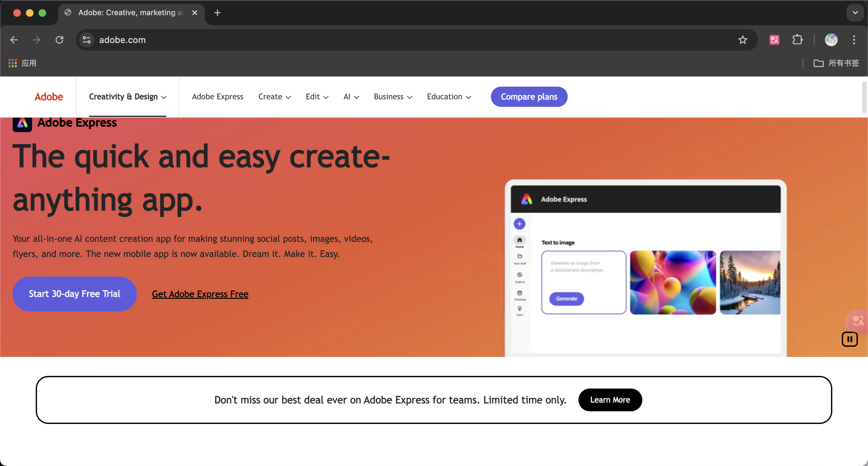Click the Adobe Express menu tab
This screenshot has height=466, width=868.
pyautogui.click(x=217, y=96)
